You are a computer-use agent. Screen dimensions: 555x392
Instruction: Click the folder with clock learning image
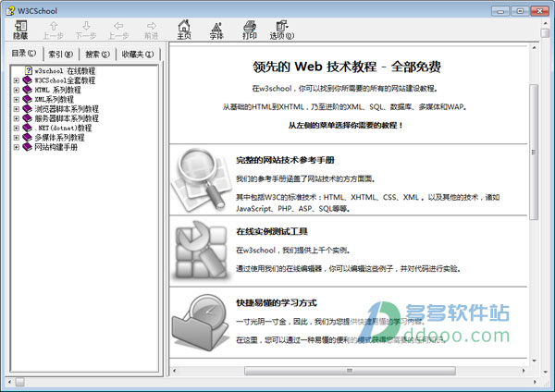pyautogui.click(x=201, y=322)
